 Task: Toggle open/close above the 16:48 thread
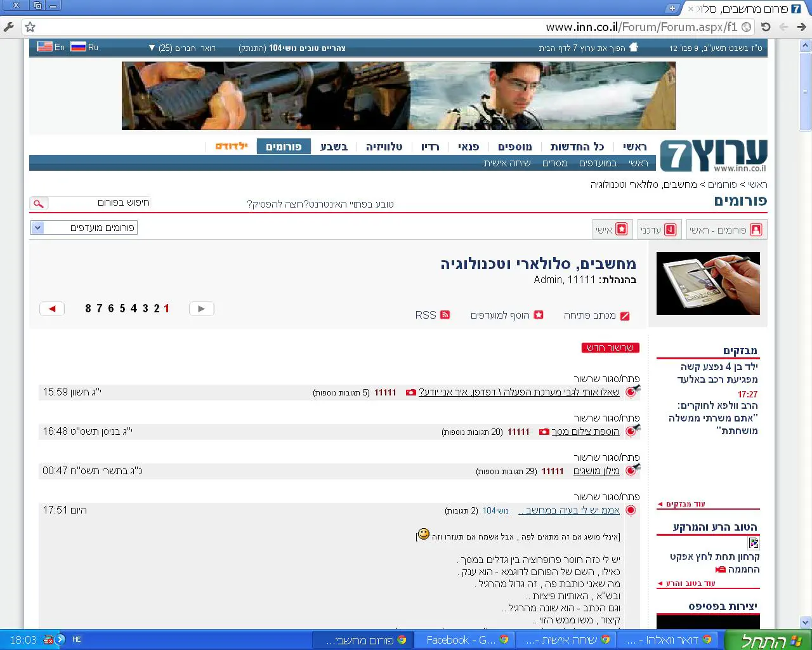[x=606, y=418]
